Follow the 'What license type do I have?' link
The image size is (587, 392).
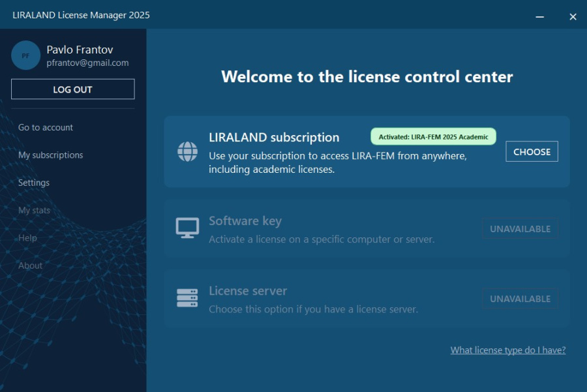pos(507,350)
